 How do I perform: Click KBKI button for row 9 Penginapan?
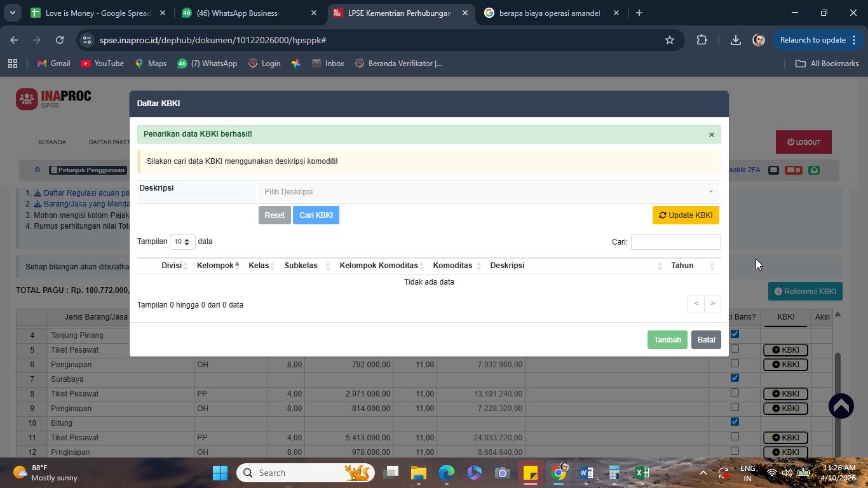tap(785, 409)
